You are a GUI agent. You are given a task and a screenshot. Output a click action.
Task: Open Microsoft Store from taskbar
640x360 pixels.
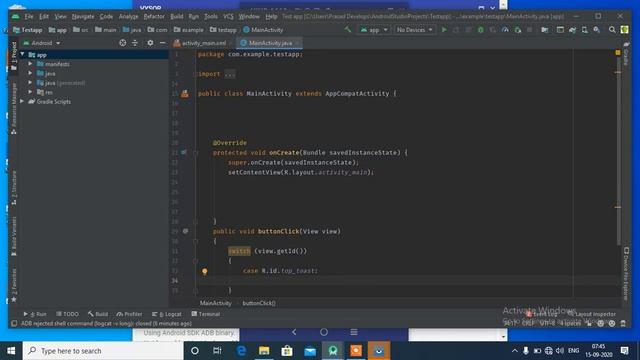pyautogui.click(x=287, y=351)
